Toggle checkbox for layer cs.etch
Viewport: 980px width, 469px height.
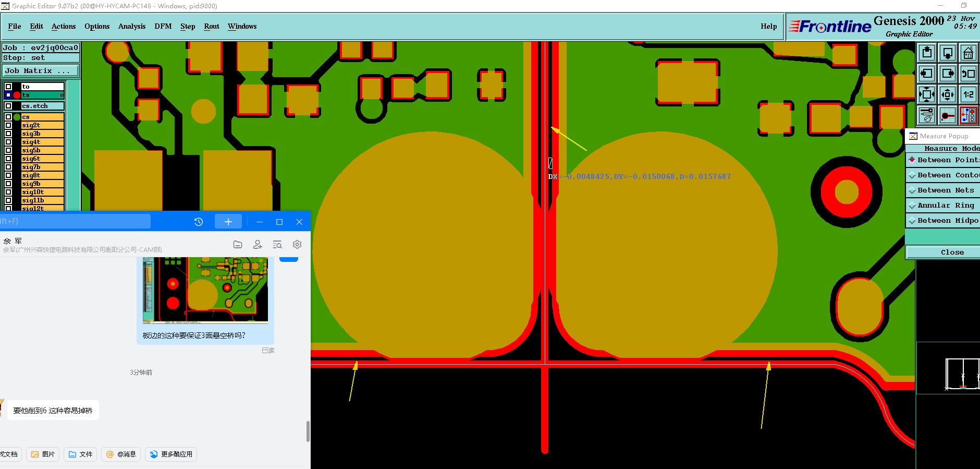pos(8,106)
